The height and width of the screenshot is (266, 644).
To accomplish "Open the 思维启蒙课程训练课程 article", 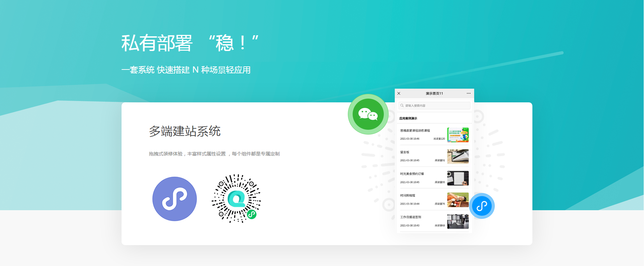I will pyautogui.click(x=415, y=131).
